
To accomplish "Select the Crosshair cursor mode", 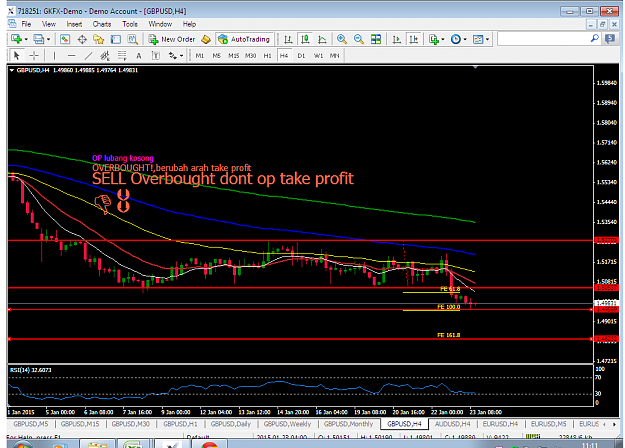I will click(x=34, y=56).
